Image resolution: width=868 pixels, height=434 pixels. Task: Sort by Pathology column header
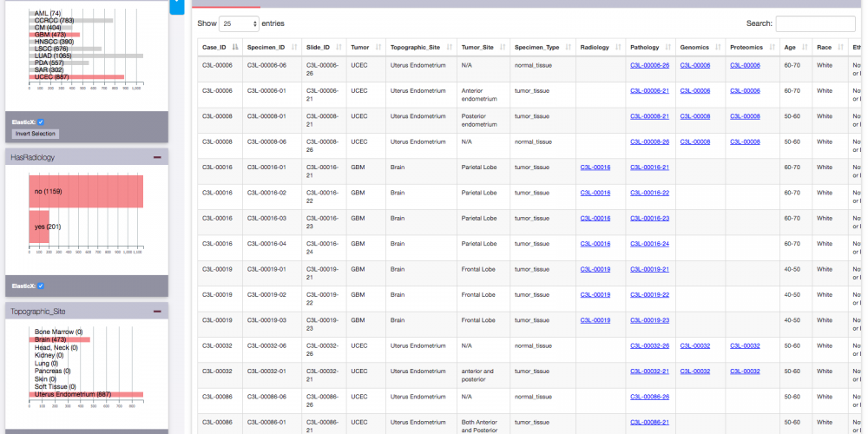point(650,48)
